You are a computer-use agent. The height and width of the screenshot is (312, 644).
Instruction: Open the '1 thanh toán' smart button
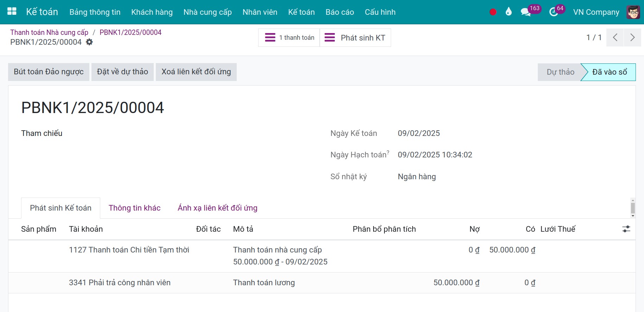click(289, 38)
